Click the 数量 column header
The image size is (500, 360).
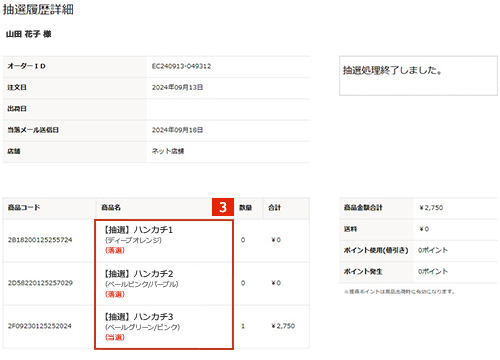pyautogui.click(x=245, y=207)
